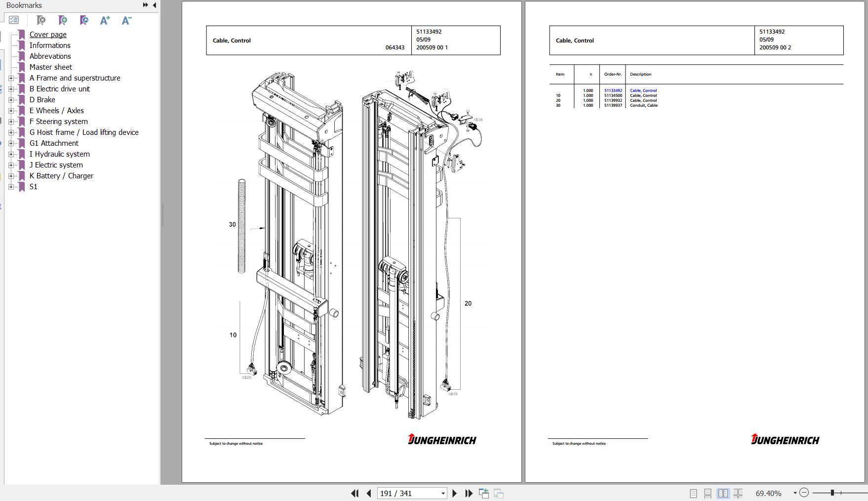Click the go to previous view icon

point(484,493)
